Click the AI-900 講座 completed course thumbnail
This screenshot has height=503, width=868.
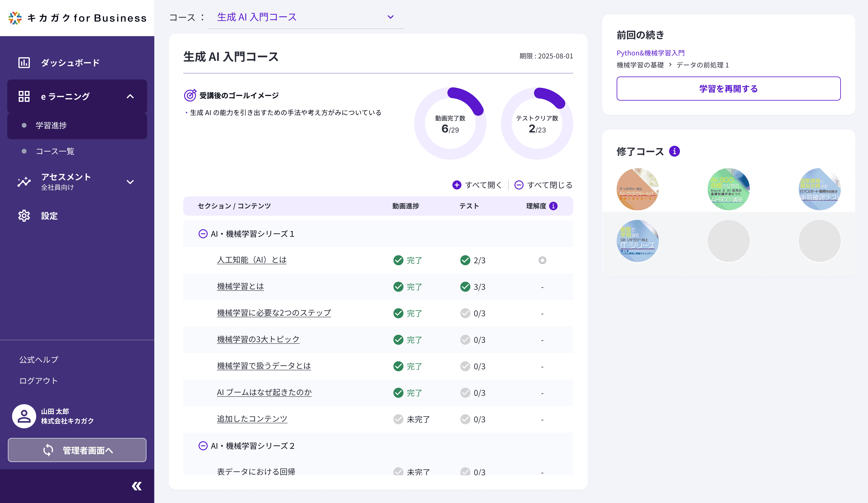pos(728,189)
